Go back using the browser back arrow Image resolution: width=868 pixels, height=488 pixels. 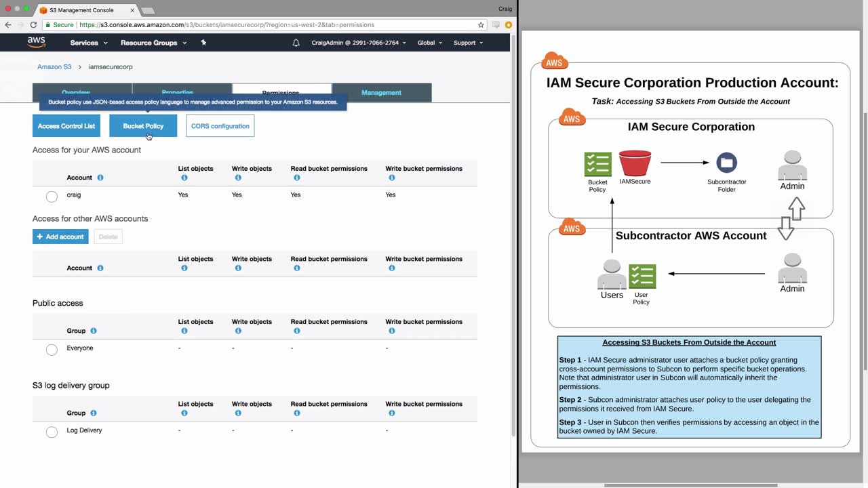pos(8,25)
